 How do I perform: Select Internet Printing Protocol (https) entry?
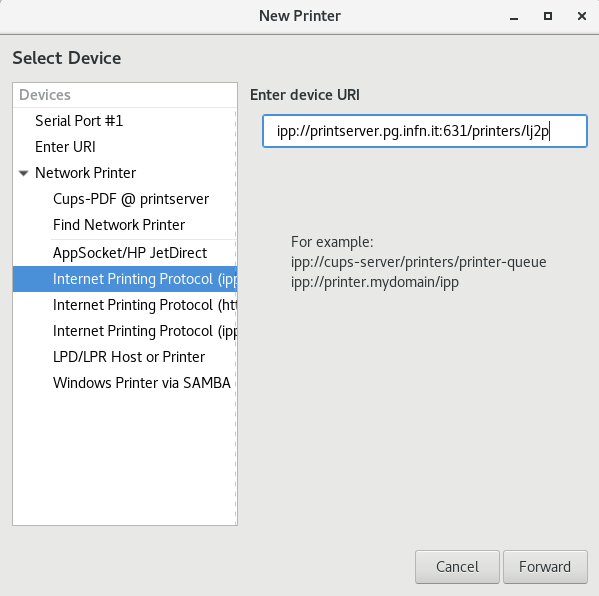pos(125,305)
